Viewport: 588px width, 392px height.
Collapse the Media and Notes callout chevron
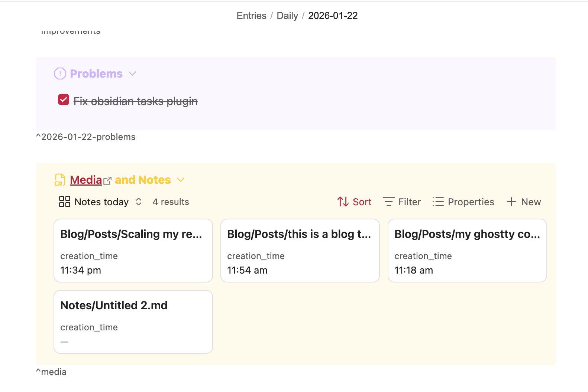pyautogui.click(x=181, y=180)
